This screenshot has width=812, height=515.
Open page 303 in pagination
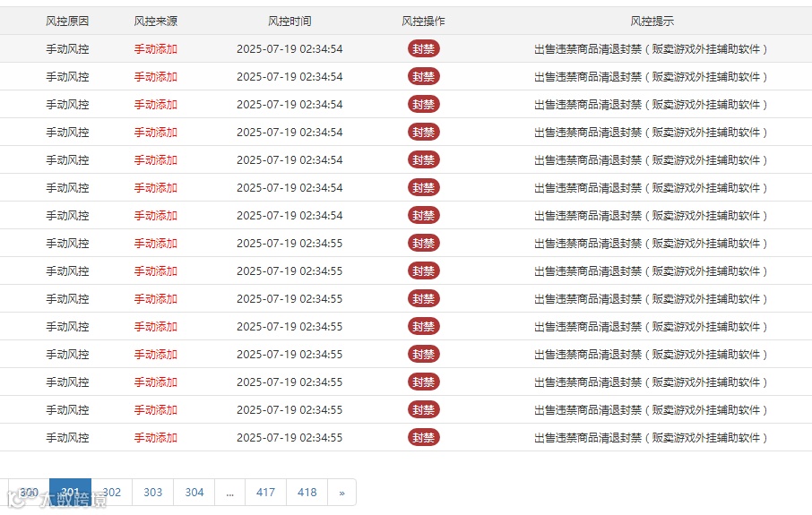(x=152, y=492)
